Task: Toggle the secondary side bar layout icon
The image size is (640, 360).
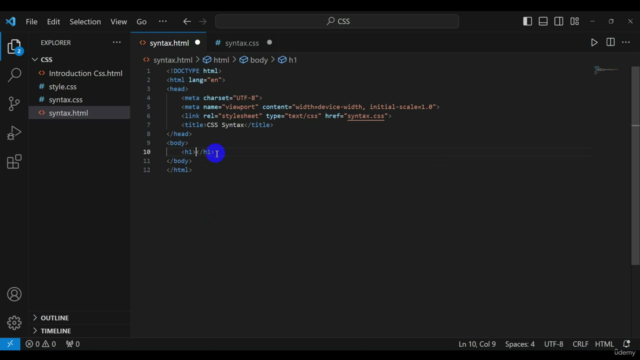Action: pos(559,21)
